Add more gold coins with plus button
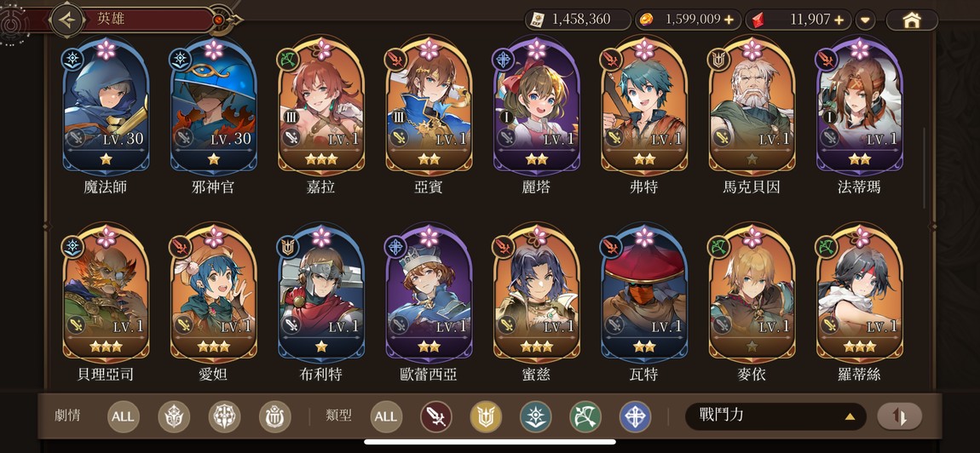The image size is (980, 453). coord(729,20)
